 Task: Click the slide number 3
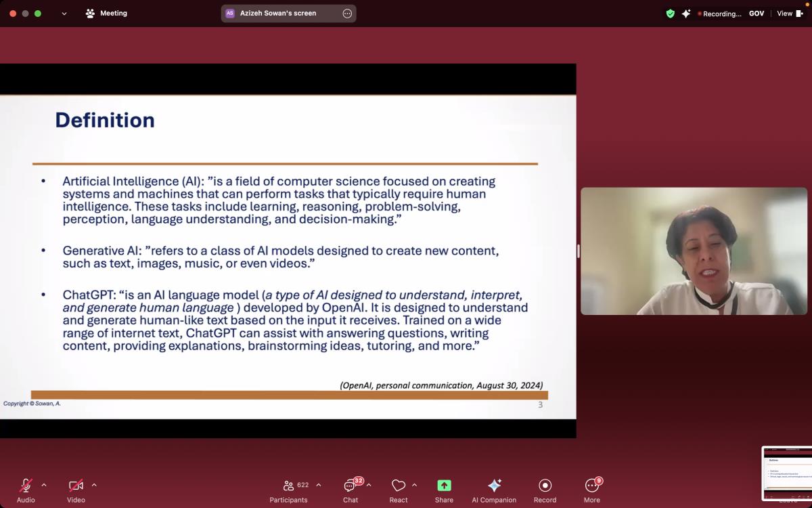click(x=540, y=405)
